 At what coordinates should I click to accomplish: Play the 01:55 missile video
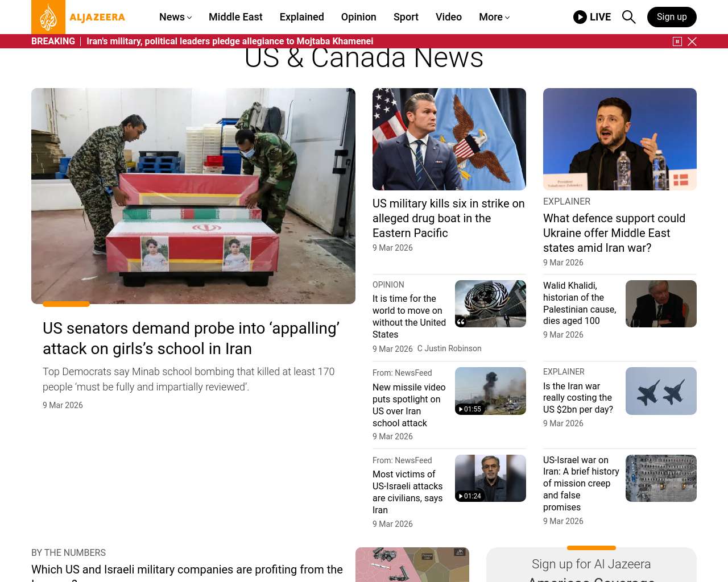click(490, 391)
